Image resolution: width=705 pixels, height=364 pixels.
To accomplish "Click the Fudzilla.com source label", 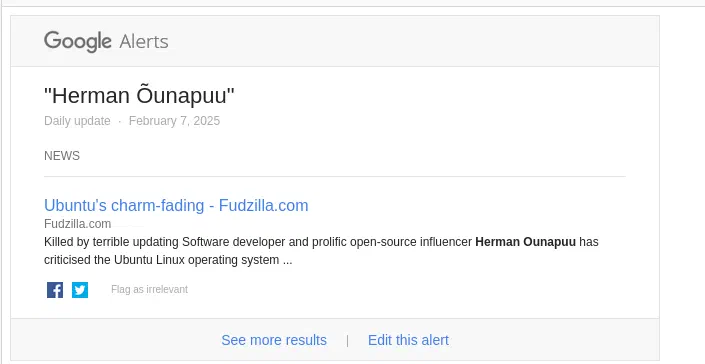I will point(77,223).
